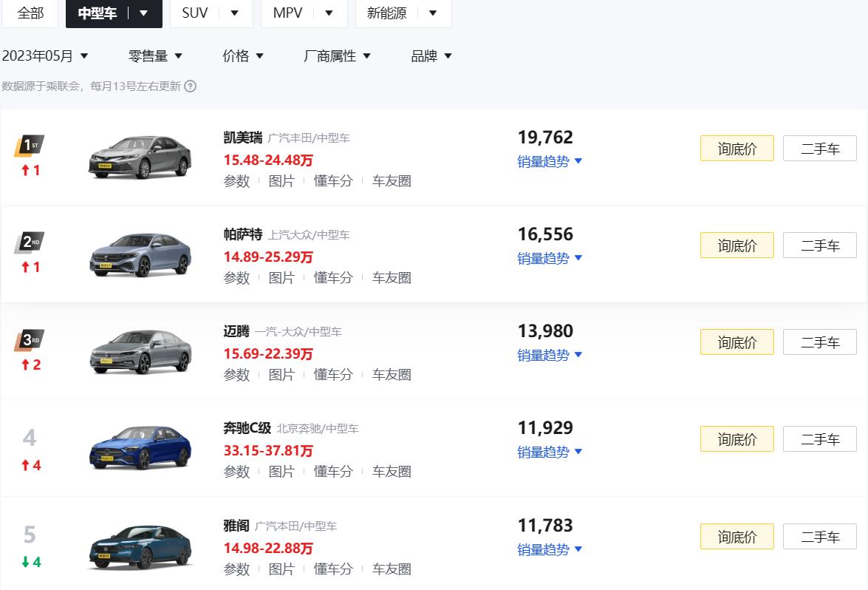Open 车友圈 link for 迈腾

[392, 375]
